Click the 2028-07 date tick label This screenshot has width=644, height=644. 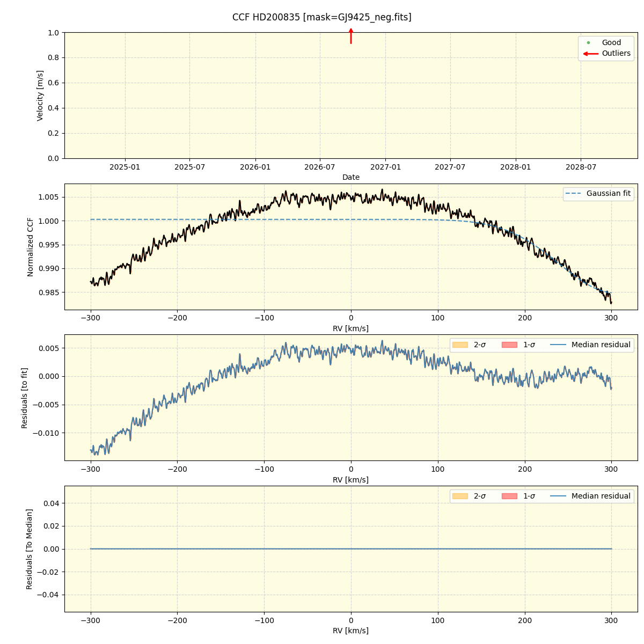(x=581, y=167)
